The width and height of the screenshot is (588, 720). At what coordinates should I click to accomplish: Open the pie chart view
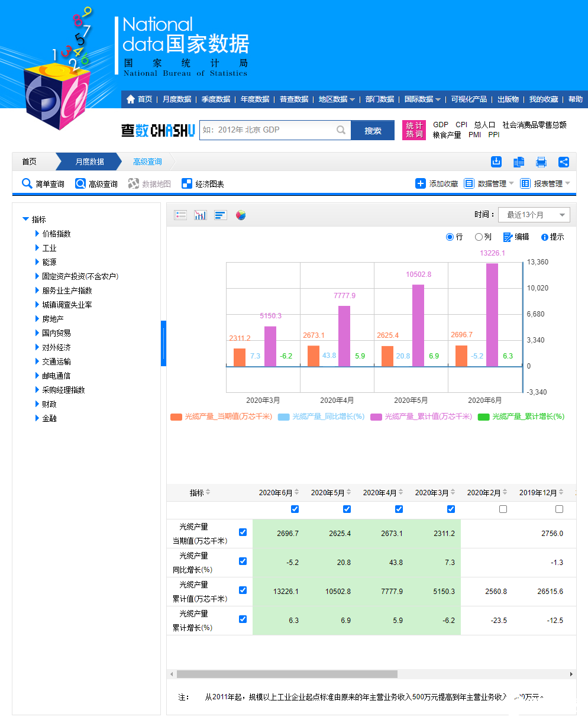point(240,215)
